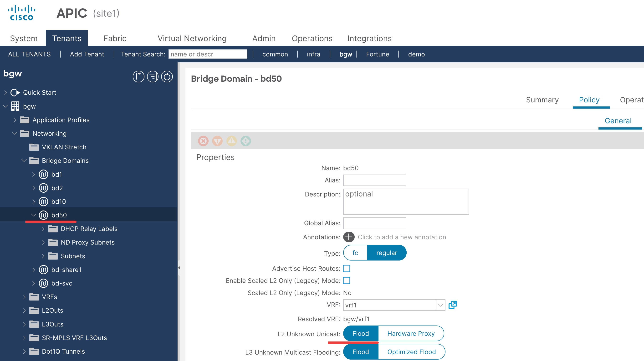Click the green warning fault icon
Image resolution: width=644 pixels, height=361 pixels.
[246, 141]
